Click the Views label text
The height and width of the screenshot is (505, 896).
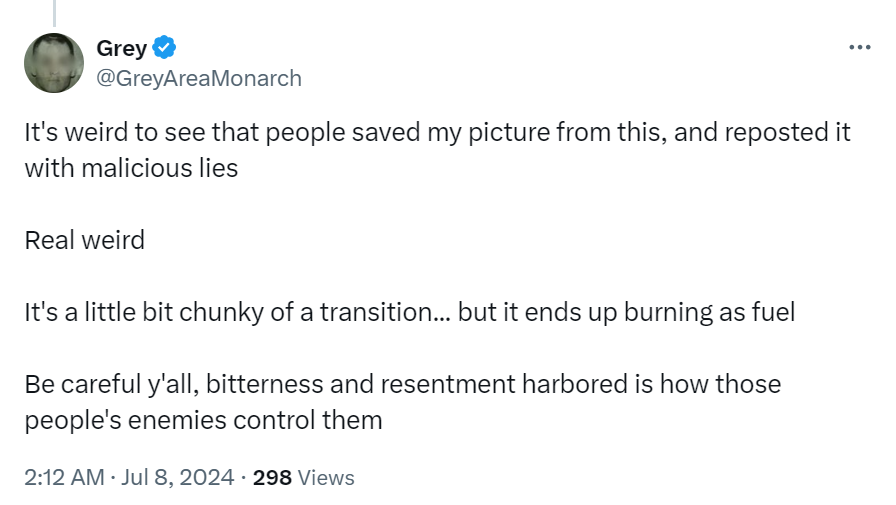pyautogui.click(x=326, y=477)
